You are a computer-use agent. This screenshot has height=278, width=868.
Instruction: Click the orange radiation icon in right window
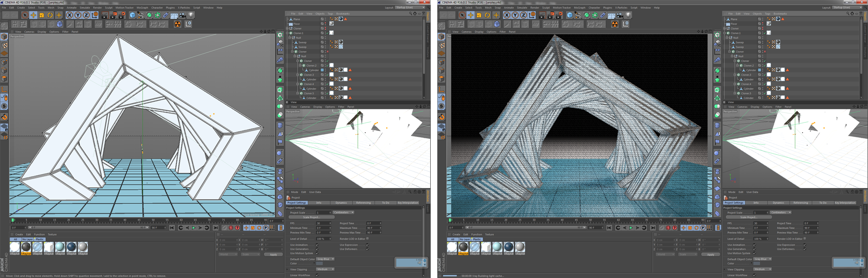click(x=614, y=24)
